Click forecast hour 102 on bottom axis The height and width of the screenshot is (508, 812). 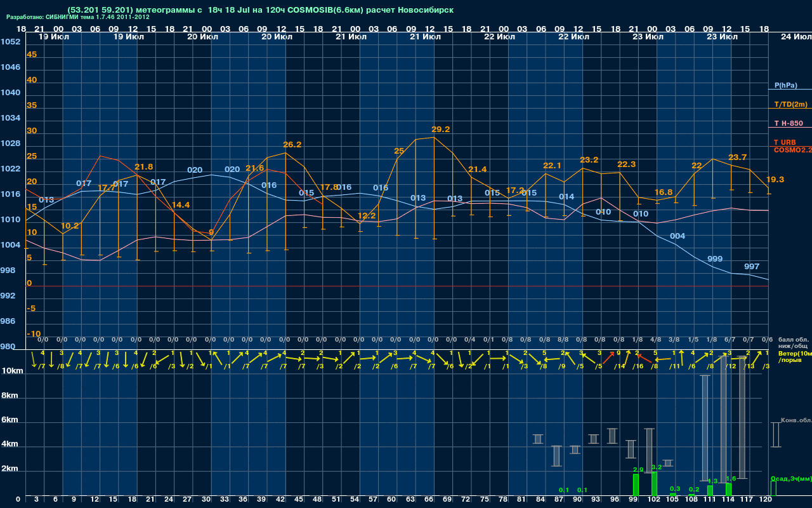coord(654,500)
